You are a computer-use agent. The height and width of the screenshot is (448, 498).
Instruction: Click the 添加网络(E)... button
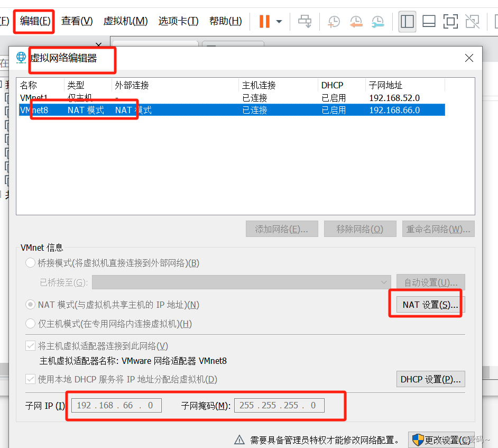coord(282,229)
